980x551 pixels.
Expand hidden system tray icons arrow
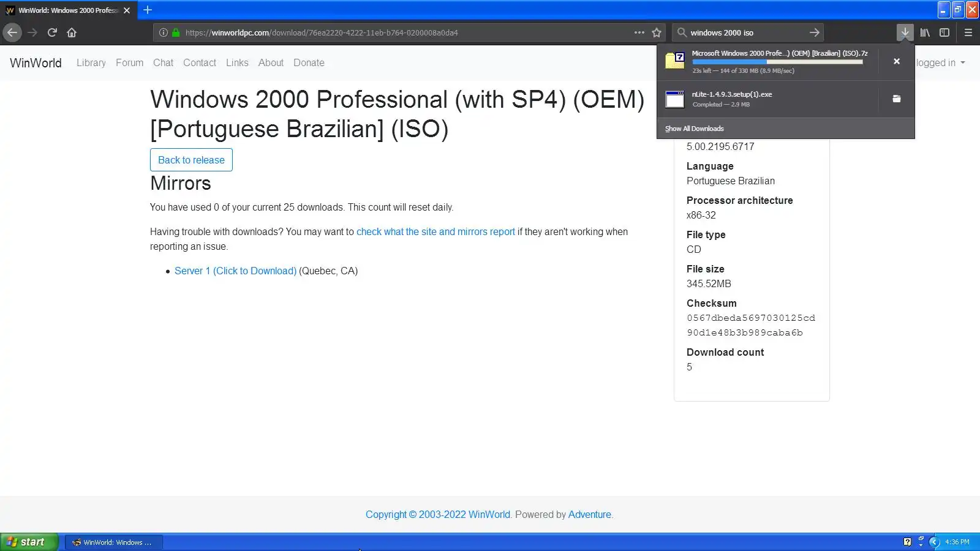934,542
